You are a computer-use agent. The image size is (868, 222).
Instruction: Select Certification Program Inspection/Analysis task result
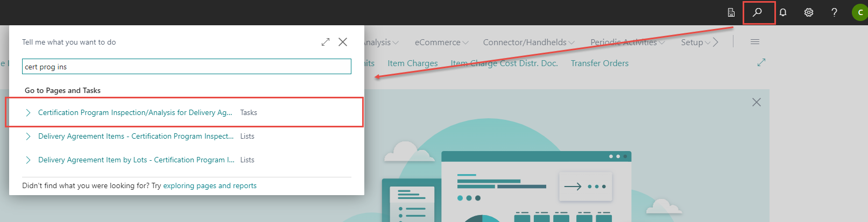(135, 113)
